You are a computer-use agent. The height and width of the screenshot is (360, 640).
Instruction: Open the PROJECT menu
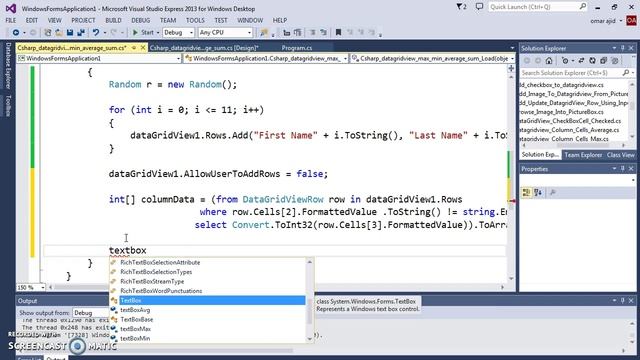(83, 20)
